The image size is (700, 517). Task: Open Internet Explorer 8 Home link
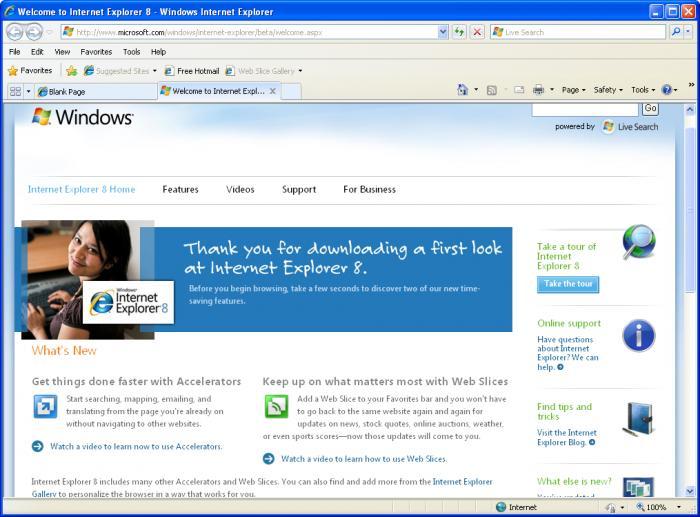click(81, 189)
